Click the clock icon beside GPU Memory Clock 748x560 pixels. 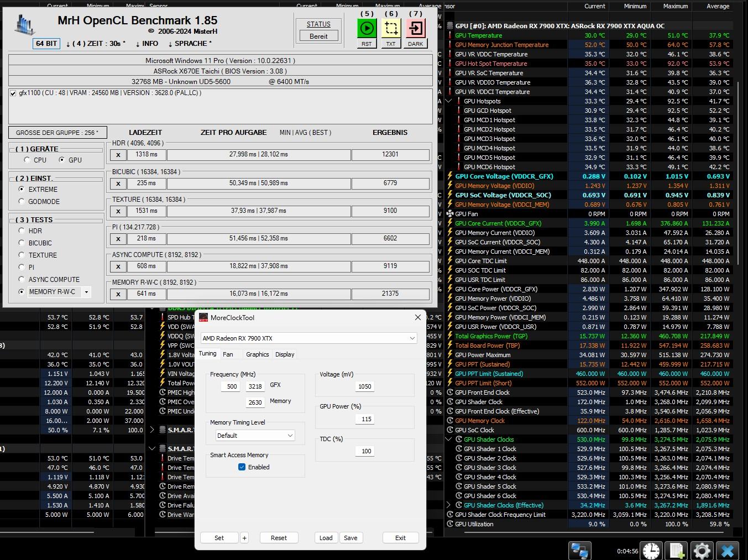pos(450,421)
